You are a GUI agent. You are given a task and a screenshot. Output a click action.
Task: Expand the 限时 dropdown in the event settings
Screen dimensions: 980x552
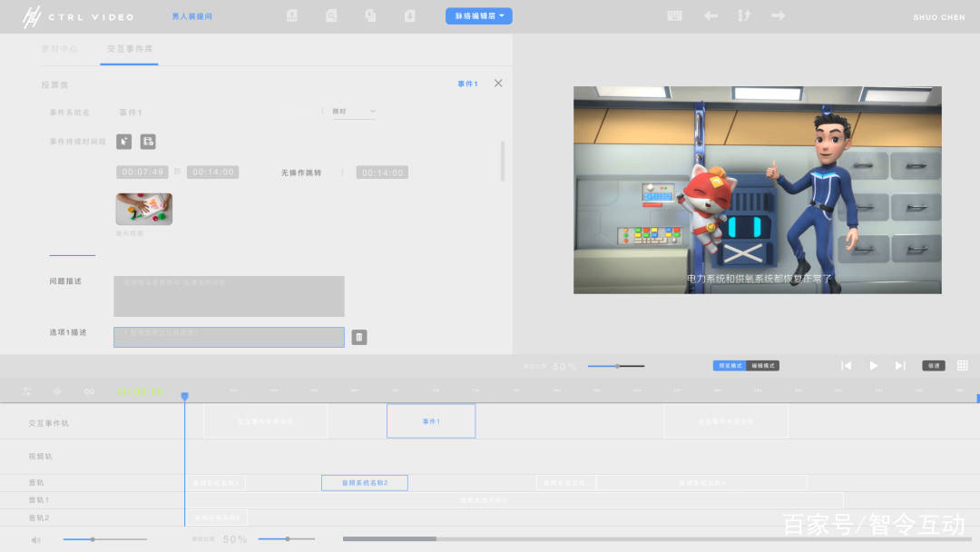point(354,112)
